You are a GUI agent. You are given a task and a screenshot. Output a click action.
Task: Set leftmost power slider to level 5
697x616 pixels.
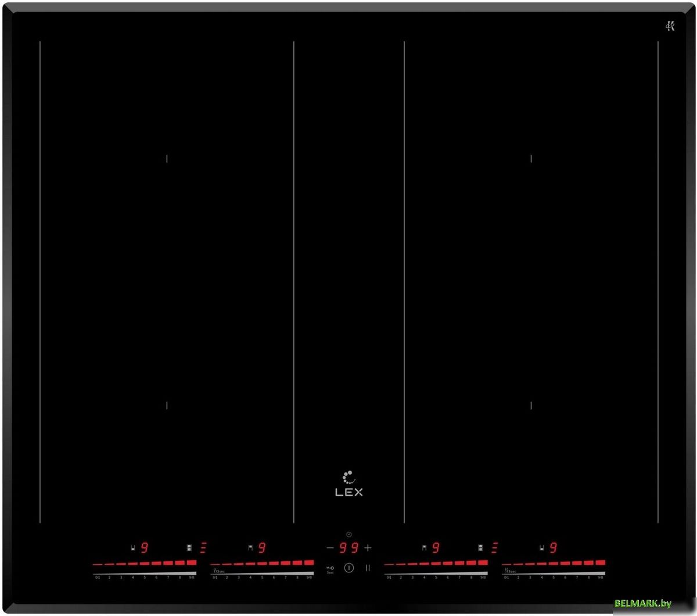[145, 564]
